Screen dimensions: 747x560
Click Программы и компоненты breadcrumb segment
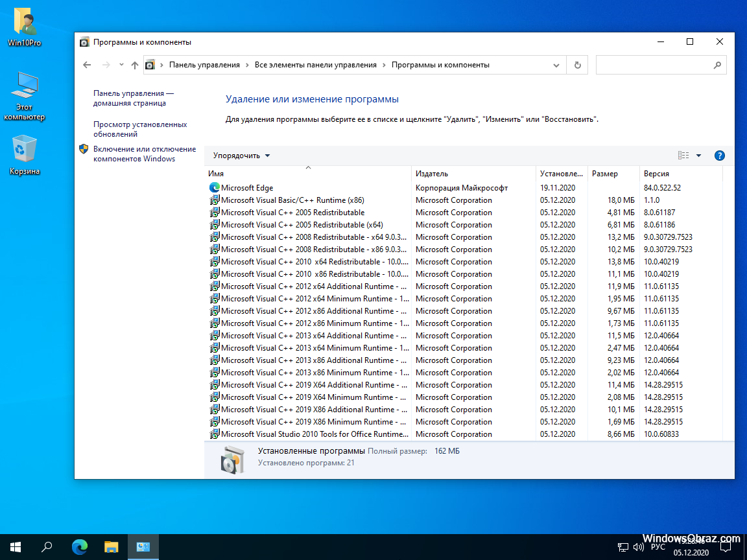440,65
